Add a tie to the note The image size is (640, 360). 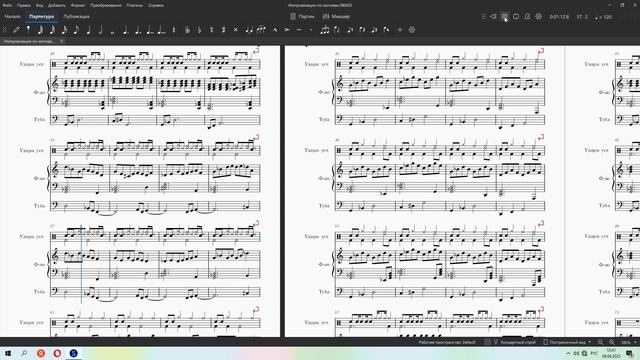click(x=249, y=29)
